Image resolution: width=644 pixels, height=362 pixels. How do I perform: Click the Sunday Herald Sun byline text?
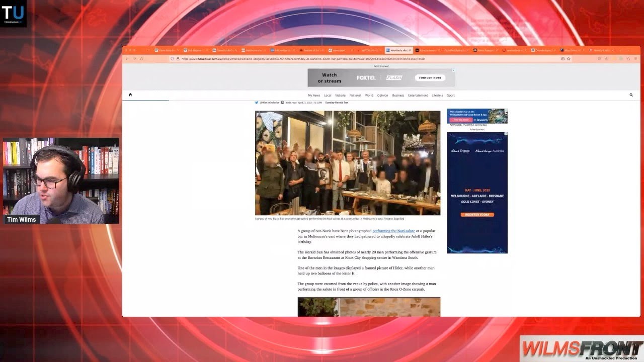click(337, 103)
